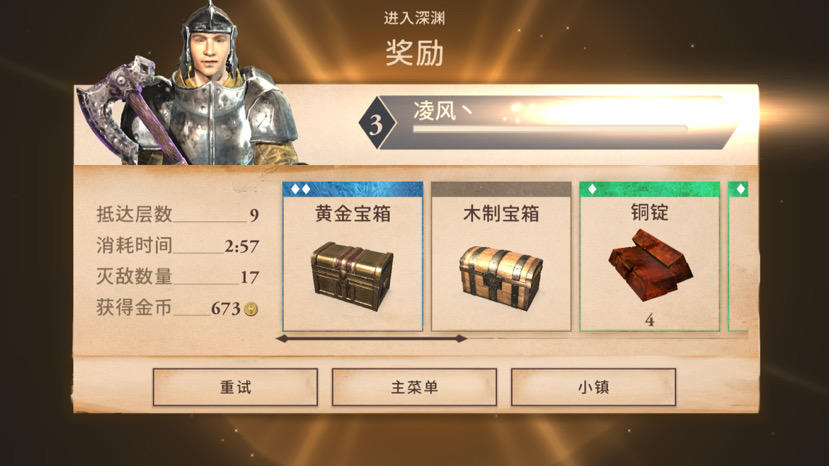
Task: Select the 铜锭 reward card title
Action: (x=650, y=213)
